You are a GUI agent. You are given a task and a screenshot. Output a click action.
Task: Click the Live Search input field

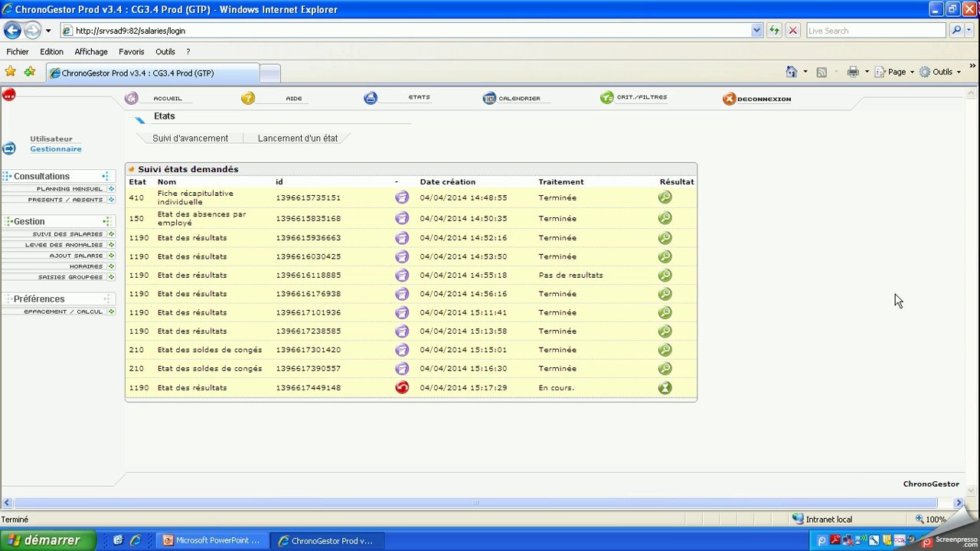coord(876,31)
